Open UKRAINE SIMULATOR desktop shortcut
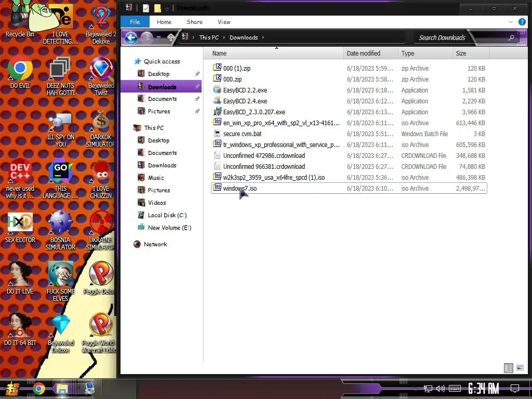 pos(101,231)
